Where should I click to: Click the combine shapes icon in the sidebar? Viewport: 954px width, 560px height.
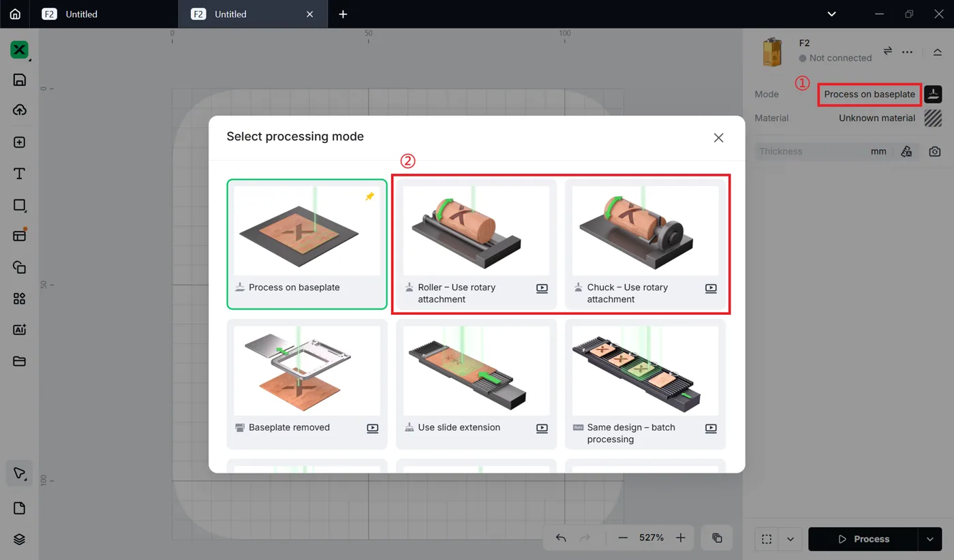coord(19,267)
